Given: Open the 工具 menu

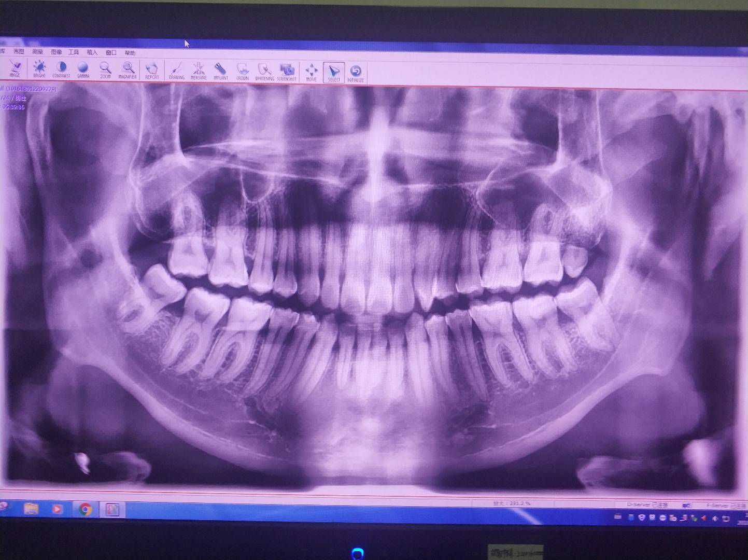Looking at the screenshot, I should point(74,52).
